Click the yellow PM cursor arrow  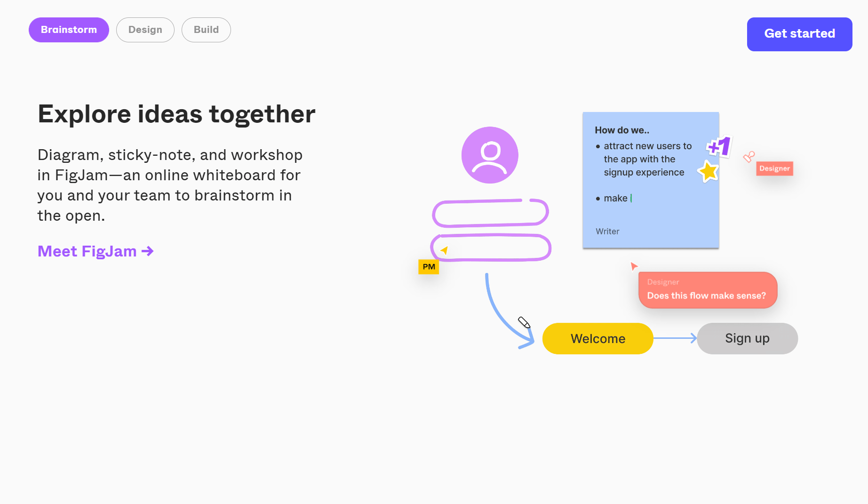click(444, 250)
